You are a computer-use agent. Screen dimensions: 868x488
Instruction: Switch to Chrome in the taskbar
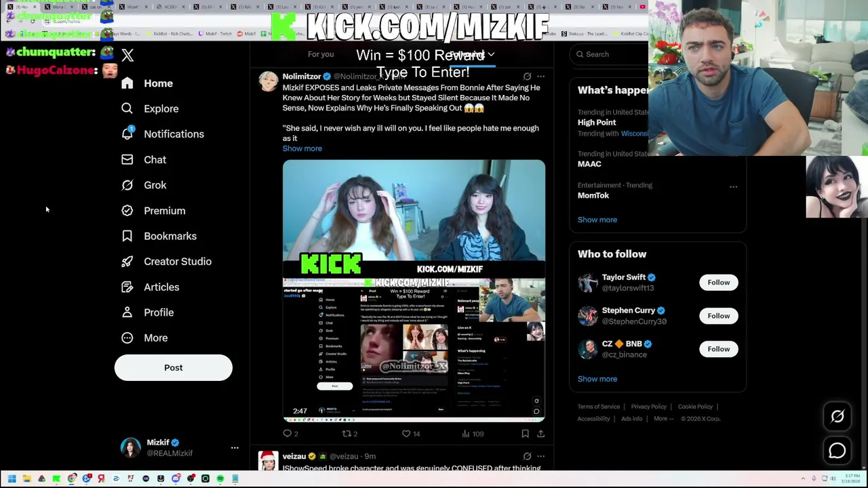72,479
